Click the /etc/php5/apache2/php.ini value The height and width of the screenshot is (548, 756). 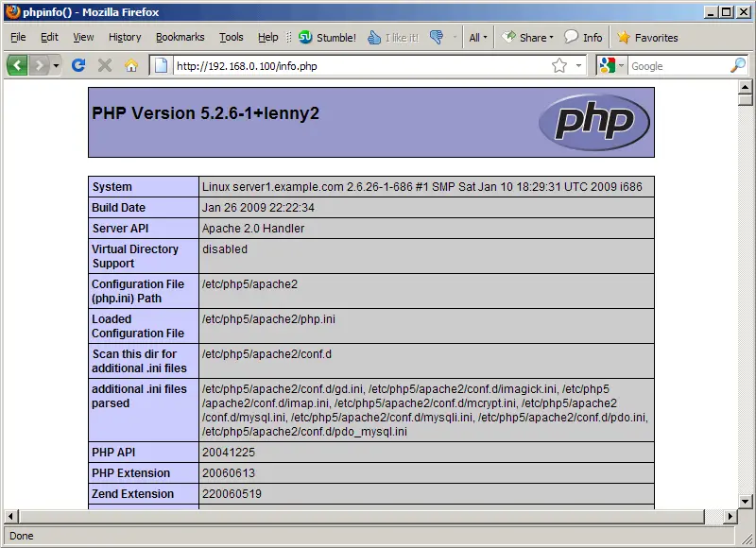268,319
